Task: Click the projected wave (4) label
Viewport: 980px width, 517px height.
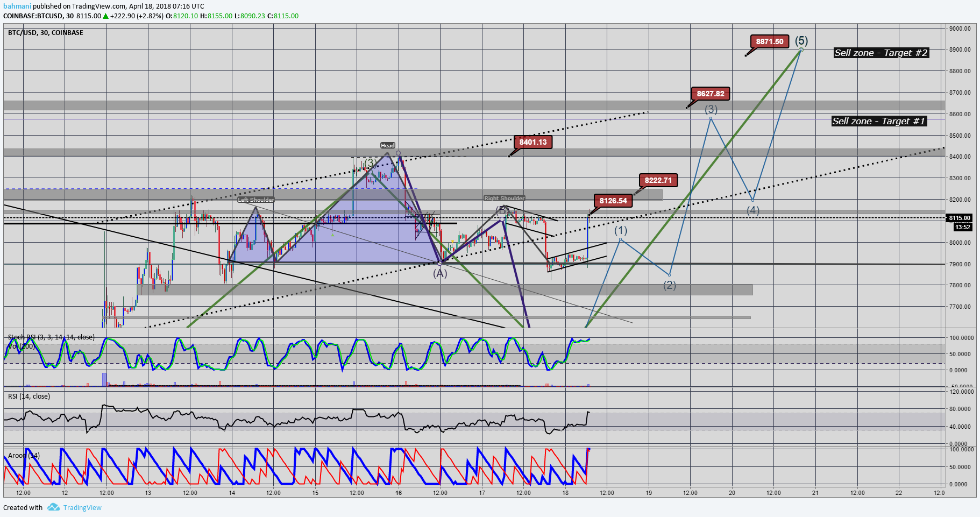Action: [x=753, y=210]
